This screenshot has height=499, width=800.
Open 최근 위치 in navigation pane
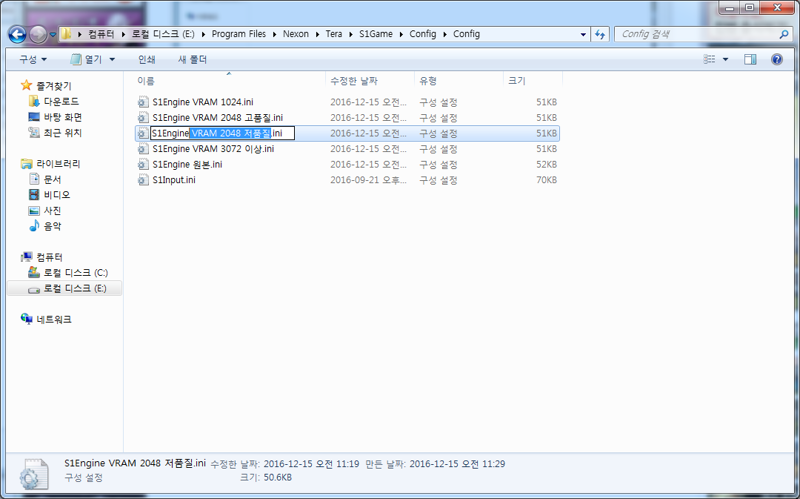point(62,133)
